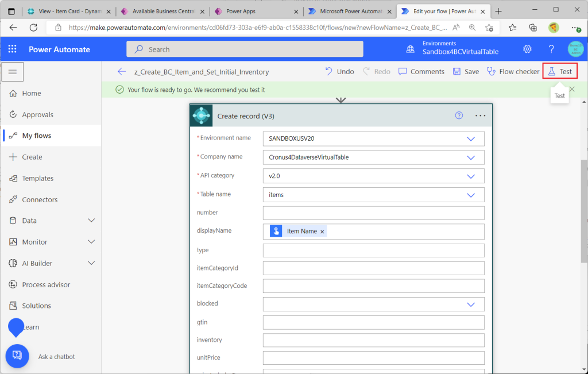Click the Create record connector icon
Image resolution: width=588 pixels, height=374 pixels.
202,115
